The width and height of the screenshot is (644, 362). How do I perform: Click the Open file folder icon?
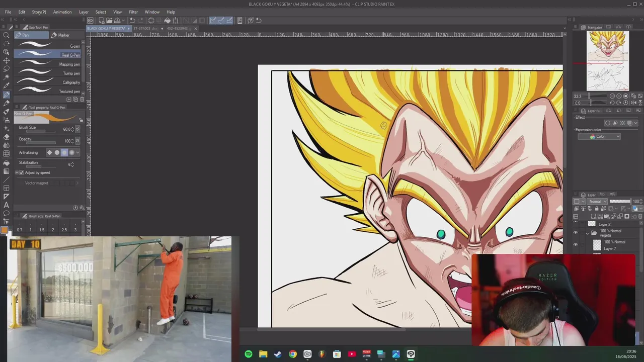[109, 21]
